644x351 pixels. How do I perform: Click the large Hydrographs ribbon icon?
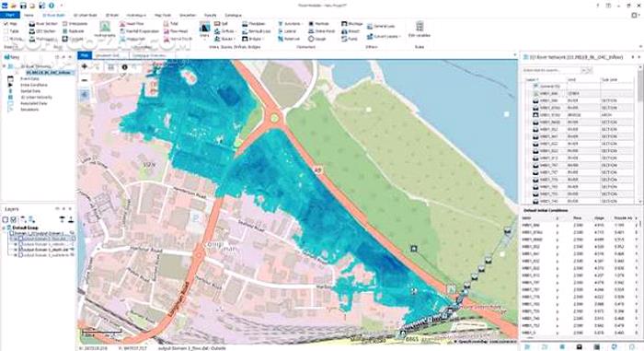pos(105,29)
